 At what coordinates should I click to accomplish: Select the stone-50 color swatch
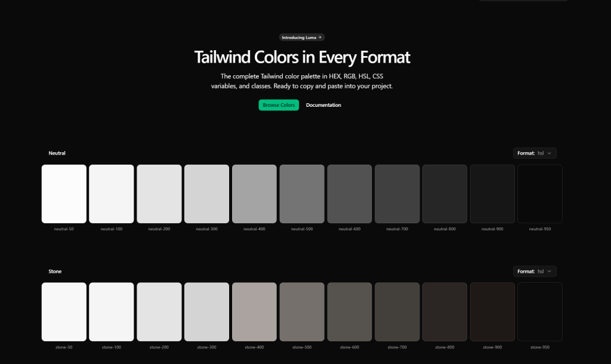(64, 311)
